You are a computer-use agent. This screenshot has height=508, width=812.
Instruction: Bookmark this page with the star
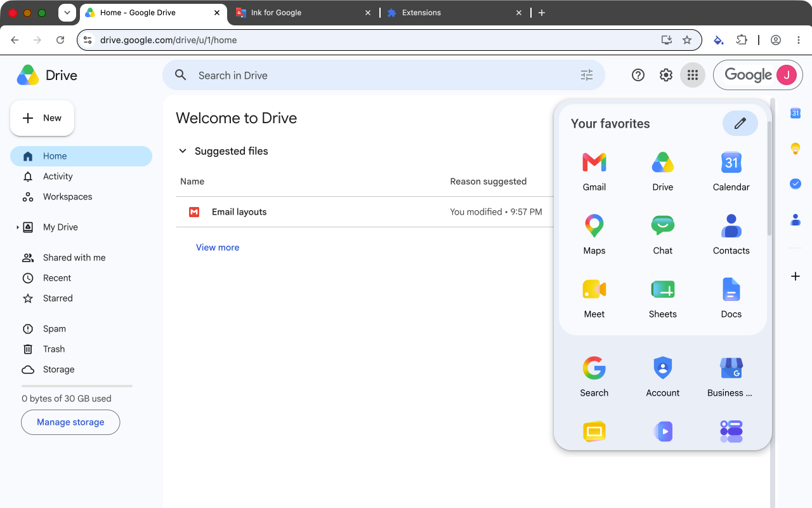[x=687, y=40]
